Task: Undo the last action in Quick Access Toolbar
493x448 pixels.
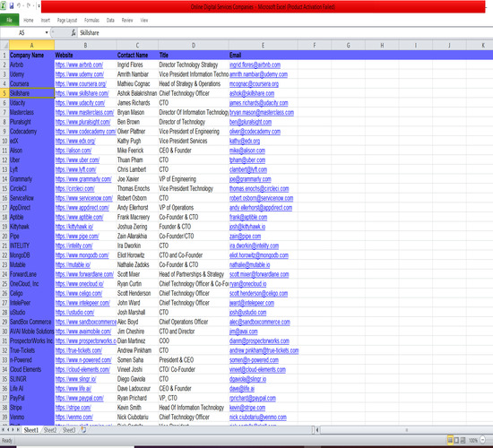Action: click(19, 5)
